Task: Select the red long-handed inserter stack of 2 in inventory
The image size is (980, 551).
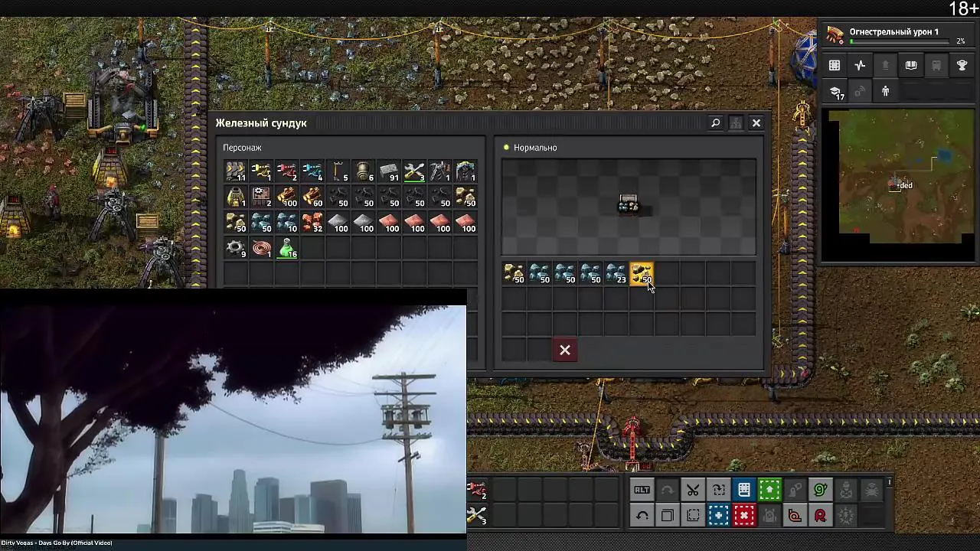Action: click(x=287, y=171)
